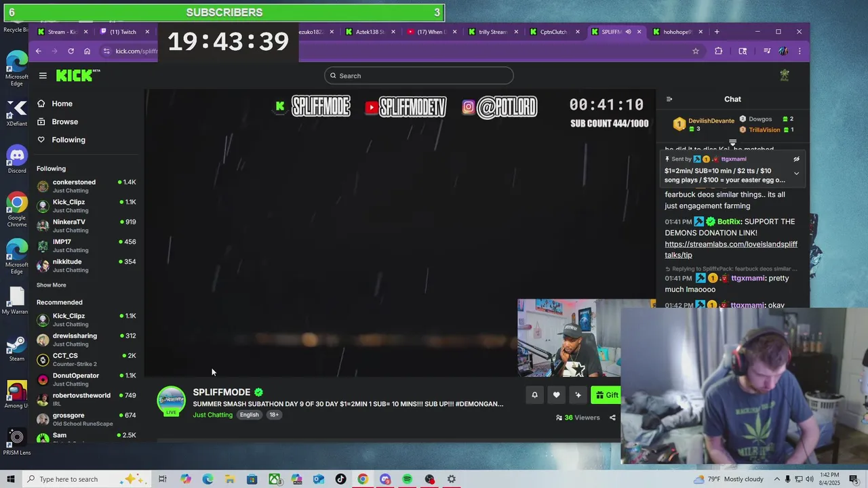This screenshot has width=868, height=488.
Task: Open Spotify from the taskbar
Action: (x=408, y=479)
